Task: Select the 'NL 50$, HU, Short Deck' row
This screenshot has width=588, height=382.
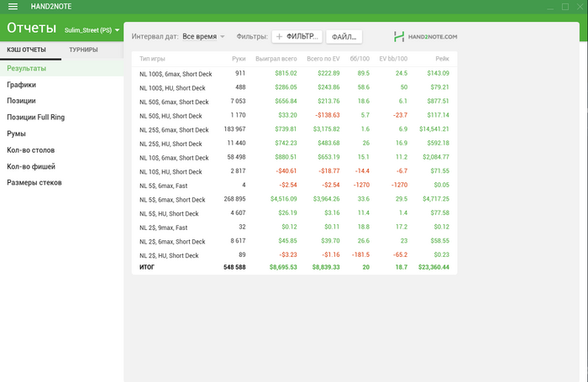Action: point(294,116)
